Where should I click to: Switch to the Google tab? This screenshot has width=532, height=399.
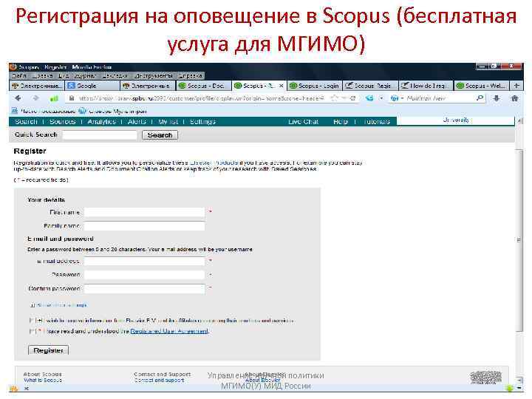(x=92, y=86)
